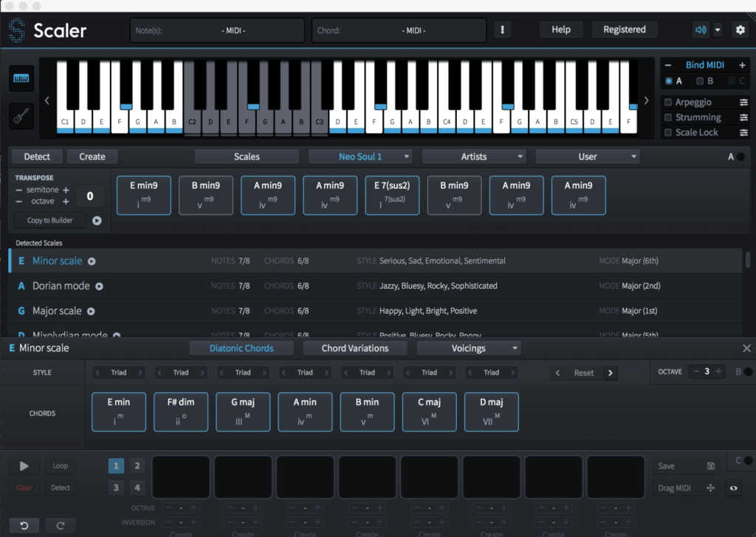This screenshot has width=756, height=537.
Task: Open the Neo Soul 1 dropdown
Action: tap(360, 157)
